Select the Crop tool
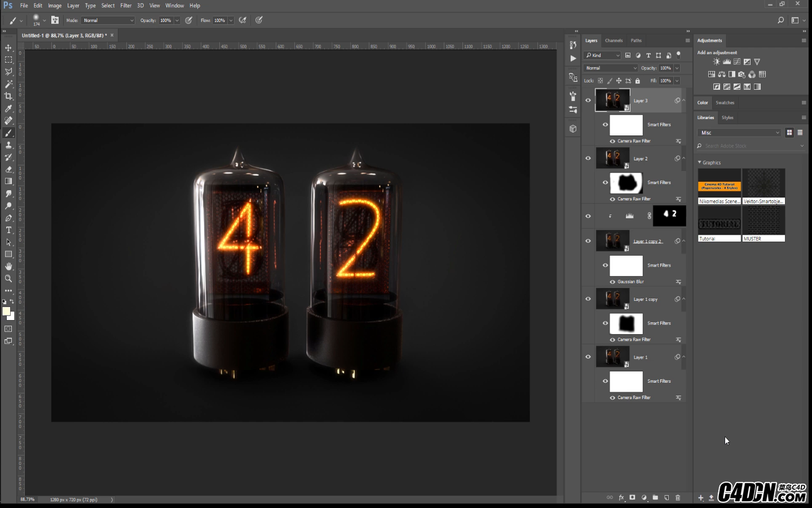Image resolution: width=812 pixels, height=508 pixels. click(8, 97)
